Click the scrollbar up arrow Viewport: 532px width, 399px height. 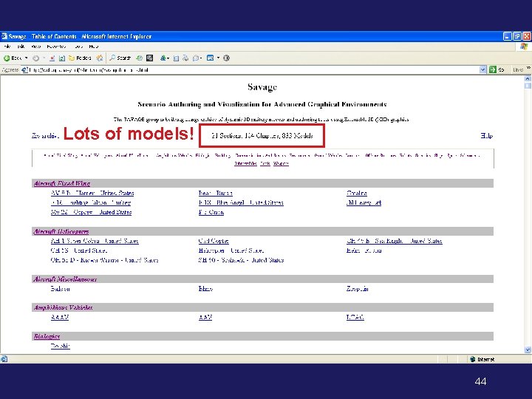click(528, 78)
